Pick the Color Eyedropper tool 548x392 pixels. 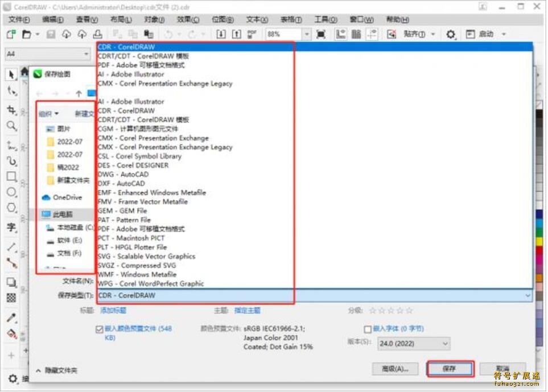pyautogui.click(x=11, y=317)
